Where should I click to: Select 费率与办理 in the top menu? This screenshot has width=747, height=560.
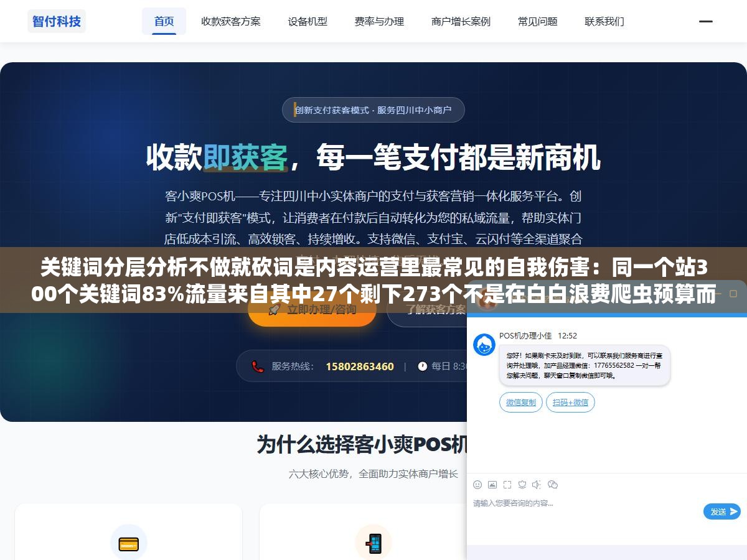(379, 21)
